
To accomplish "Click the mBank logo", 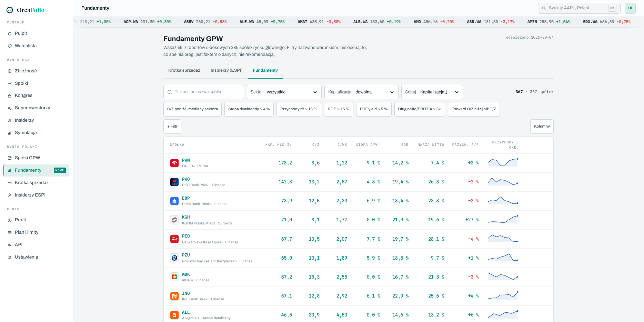I will [x=174, y=277].
